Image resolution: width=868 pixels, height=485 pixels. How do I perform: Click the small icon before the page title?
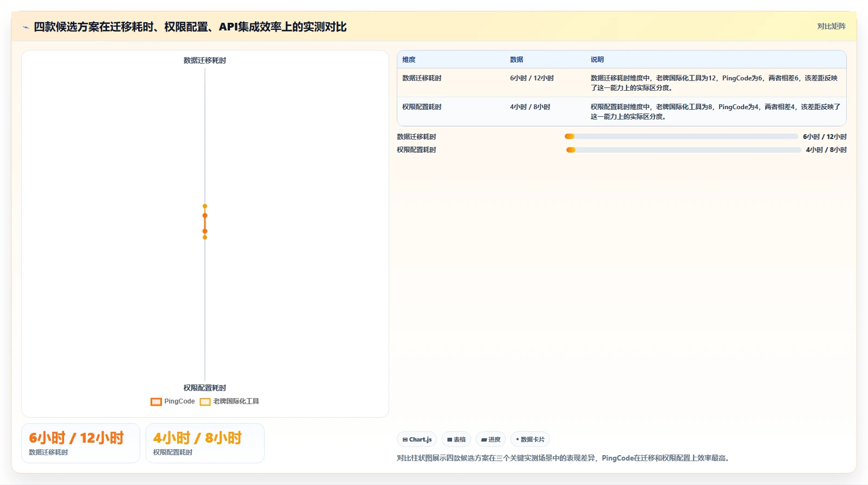coord(26,27)
